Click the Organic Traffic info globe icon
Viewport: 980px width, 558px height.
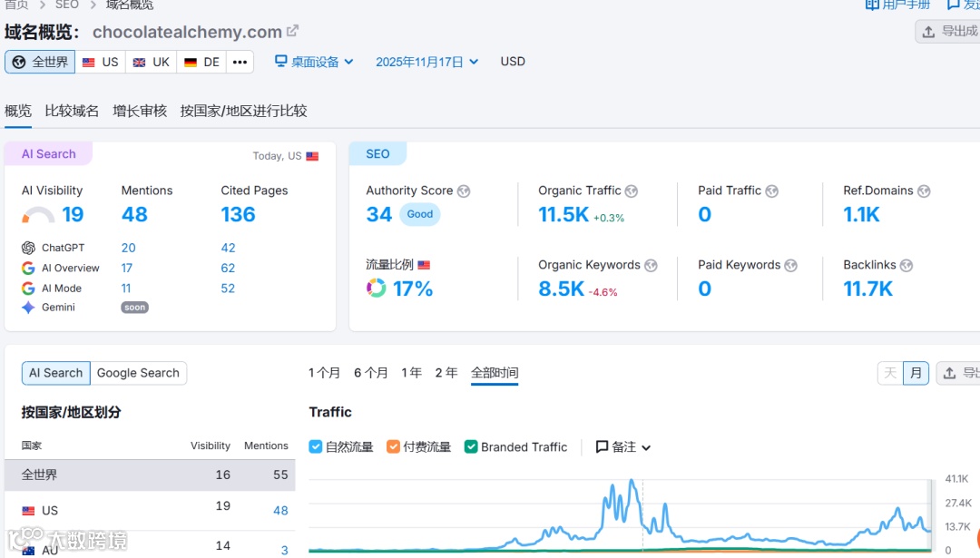(632, 191)
